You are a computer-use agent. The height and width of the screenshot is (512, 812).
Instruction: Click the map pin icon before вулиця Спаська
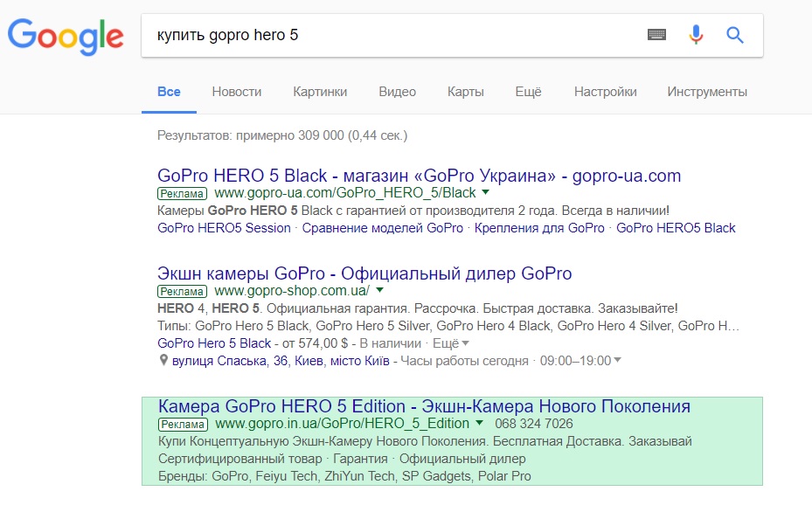[x=163, y=360]
